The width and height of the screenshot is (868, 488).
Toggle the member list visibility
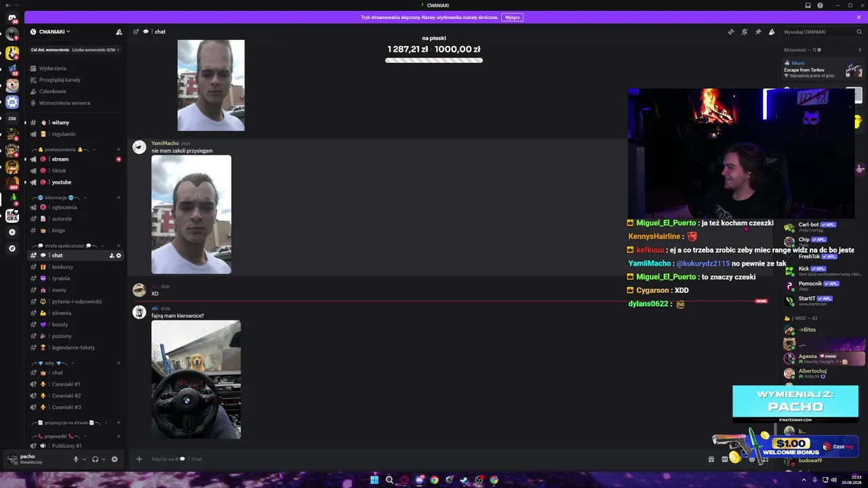click(x=772, y=32)
